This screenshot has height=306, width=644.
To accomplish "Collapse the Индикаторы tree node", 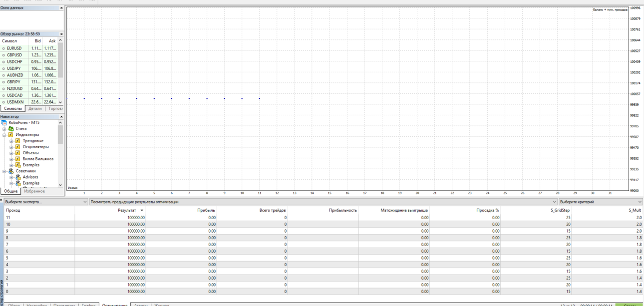I will coord(4,135).
